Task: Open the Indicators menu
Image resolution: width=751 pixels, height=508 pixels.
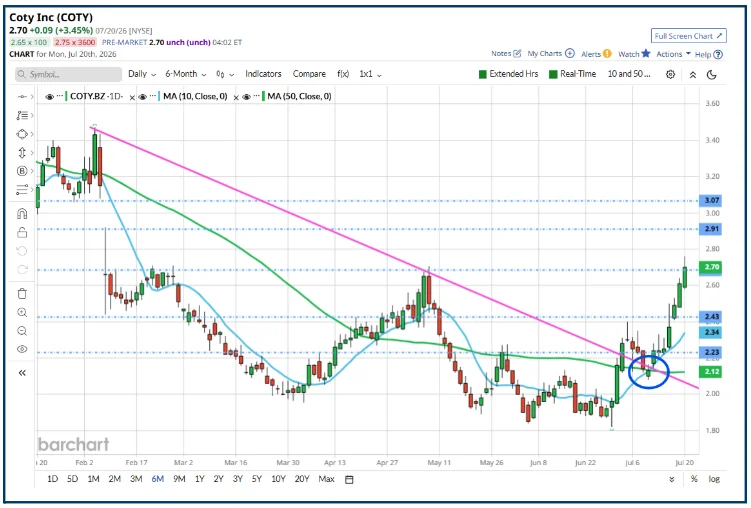Action: point(263,74)
